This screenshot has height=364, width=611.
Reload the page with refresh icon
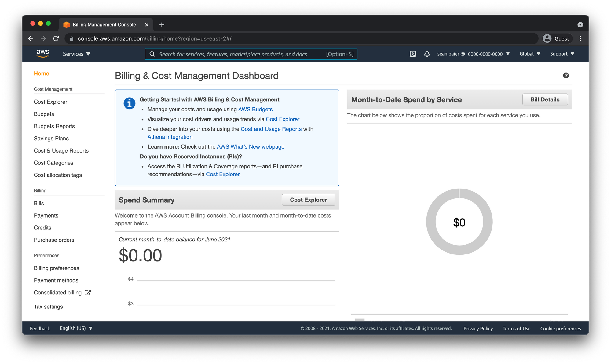[x=56, y=38]
